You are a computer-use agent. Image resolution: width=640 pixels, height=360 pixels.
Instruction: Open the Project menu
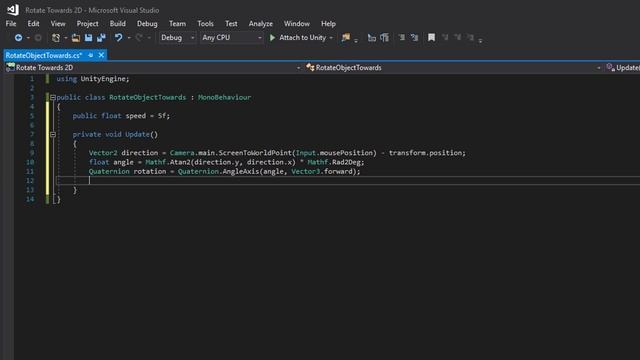tap(87, 24)
